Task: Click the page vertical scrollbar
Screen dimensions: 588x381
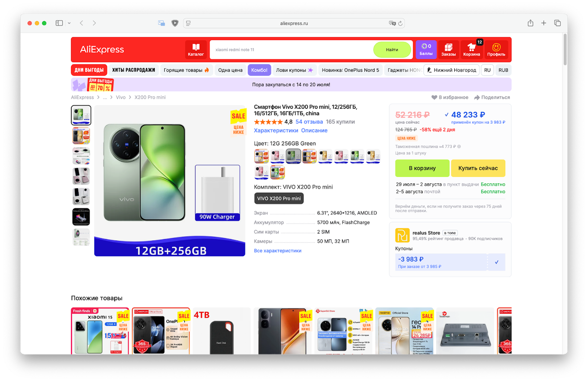Action: (565, 49)
